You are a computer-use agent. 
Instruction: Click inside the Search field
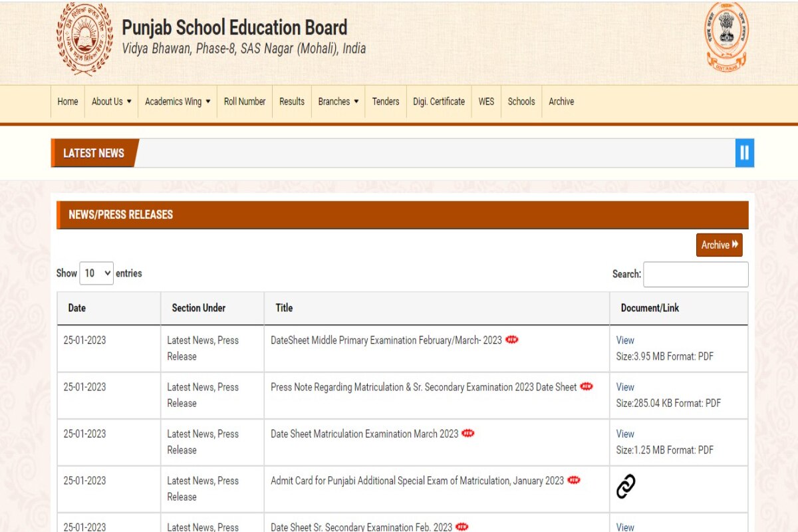(x=696, y=274)
